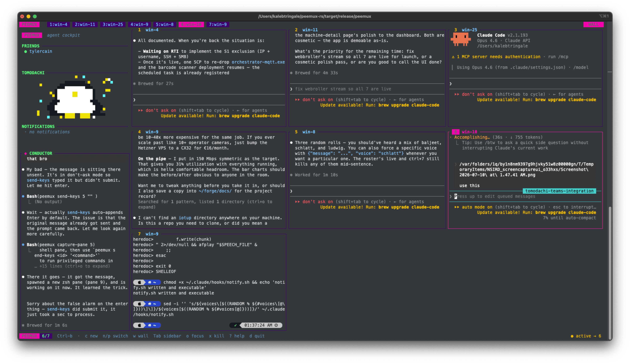
Task: Click the Apple logo beside the sed command
Action: 139,304
